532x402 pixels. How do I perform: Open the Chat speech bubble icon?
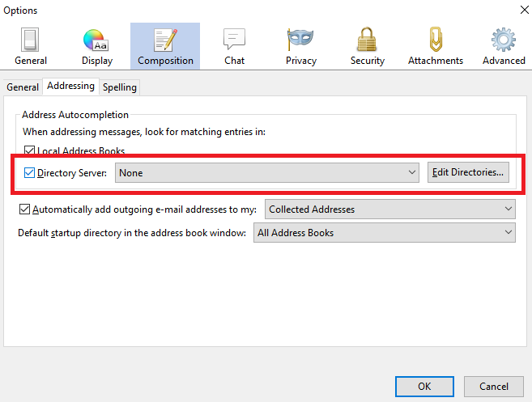point(234,40)
